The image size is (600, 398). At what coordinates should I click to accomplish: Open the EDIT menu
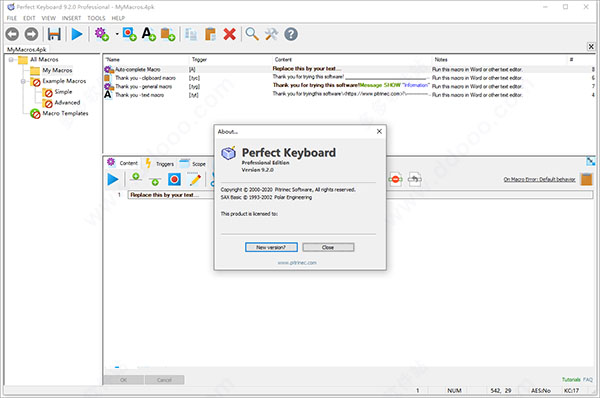coord(29,18)
